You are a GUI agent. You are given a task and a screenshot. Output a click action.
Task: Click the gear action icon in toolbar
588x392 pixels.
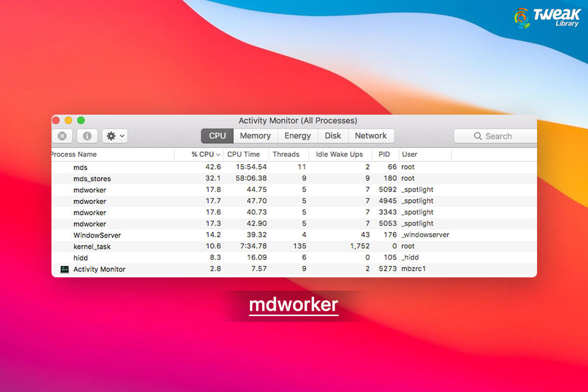(112, 136)
